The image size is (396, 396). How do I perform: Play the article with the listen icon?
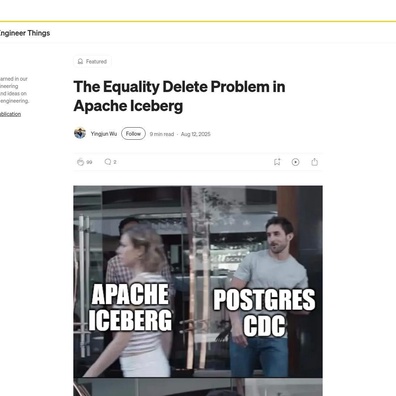(296, 162)
